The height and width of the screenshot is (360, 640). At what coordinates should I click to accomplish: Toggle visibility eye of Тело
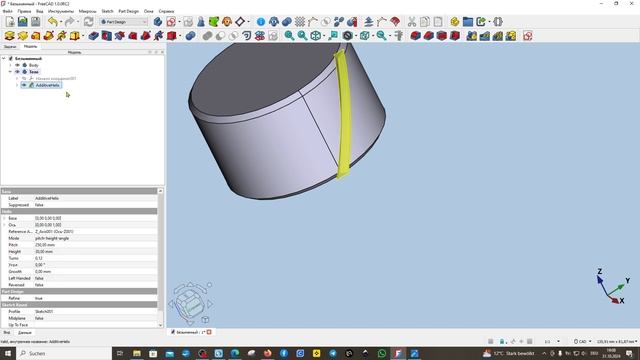tap(18, 71)
